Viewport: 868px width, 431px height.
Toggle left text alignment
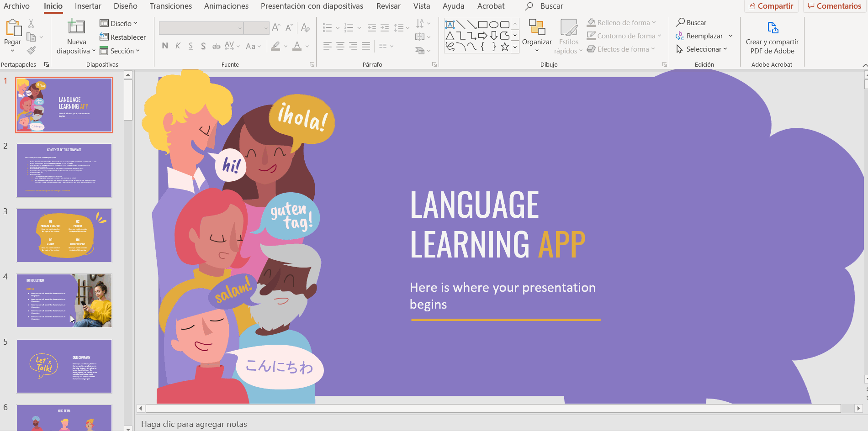(328, 46)
